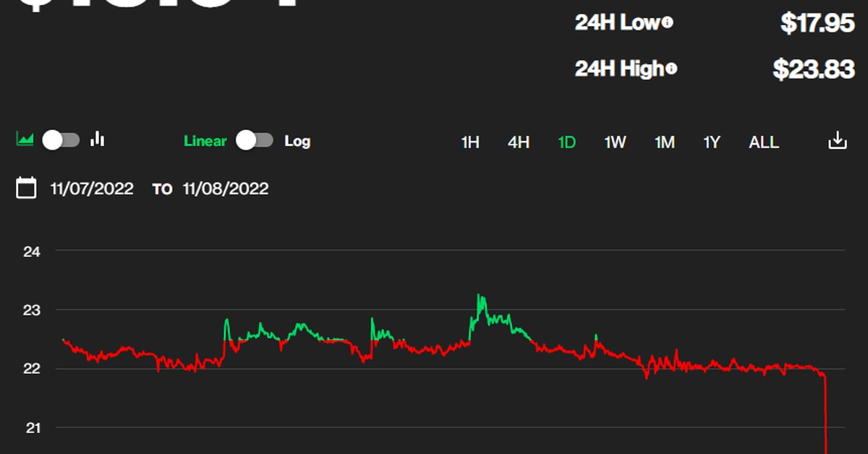Click info icon next to 24H High

tap(671, 69)
